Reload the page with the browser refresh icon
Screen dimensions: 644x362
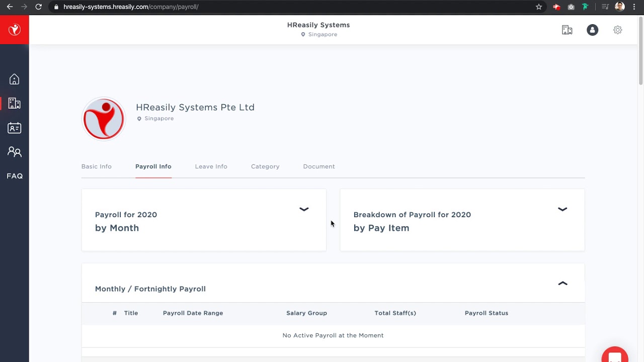(x=38, y=7)
